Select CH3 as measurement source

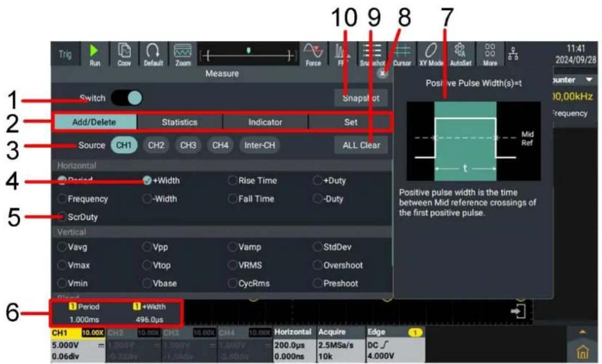tap(188, 145)
